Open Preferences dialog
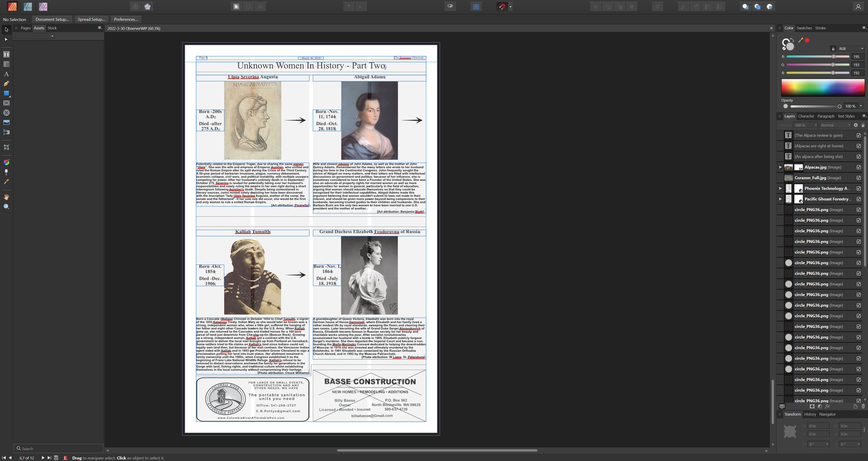 coord(126,19)
